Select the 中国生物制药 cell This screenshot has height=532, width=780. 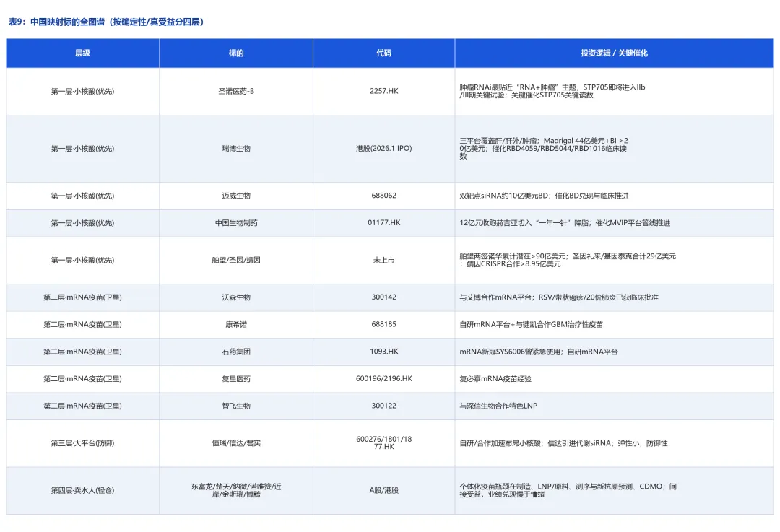click(236, 223)
